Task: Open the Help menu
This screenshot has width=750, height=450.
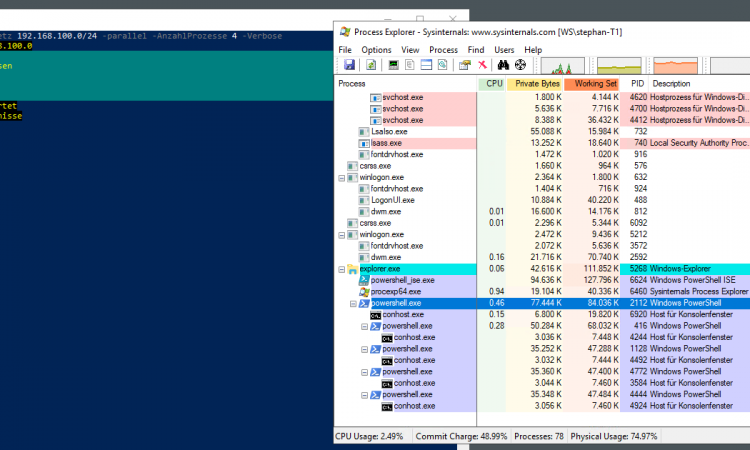Action: (533, 50)
